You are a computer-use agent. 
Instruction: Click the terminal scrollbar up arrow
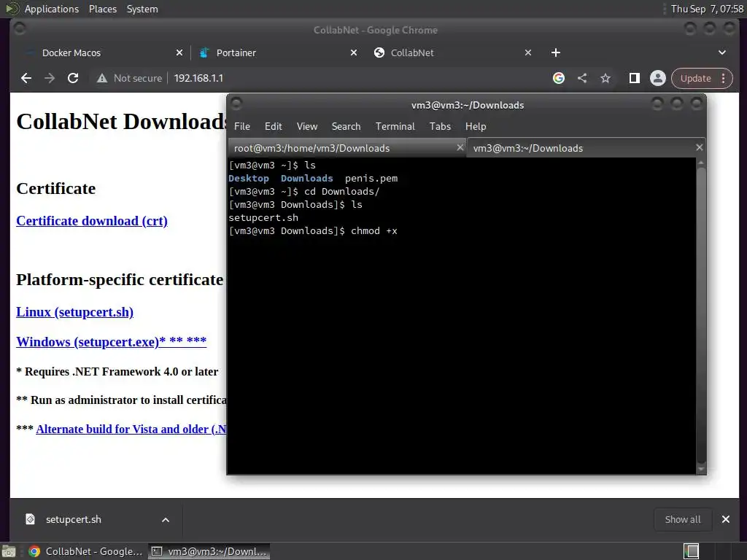[701, 163]
